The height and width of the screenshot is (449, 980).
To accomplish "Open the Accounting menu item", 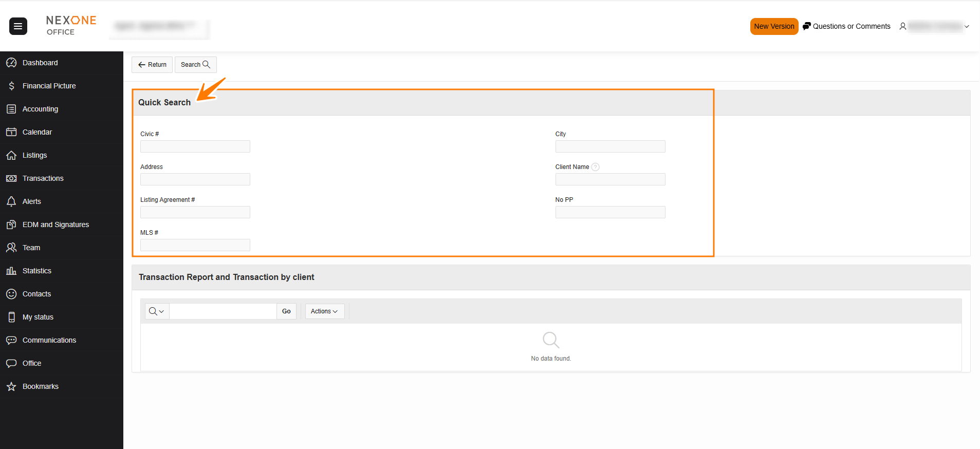I will pos(40,109).
